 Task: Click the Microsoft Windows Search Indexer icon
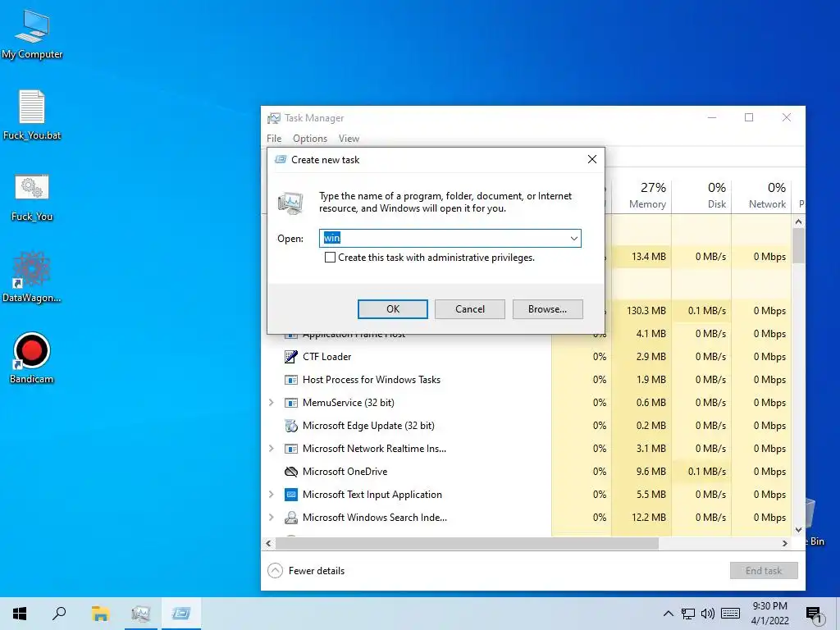(291, 518)
